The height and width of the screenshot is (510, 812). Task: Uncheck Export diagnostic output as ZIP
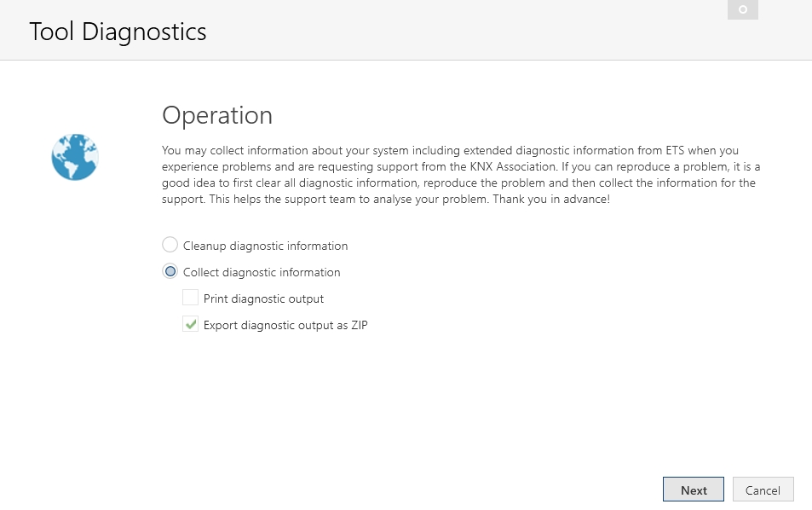click(x=190, y=324)
